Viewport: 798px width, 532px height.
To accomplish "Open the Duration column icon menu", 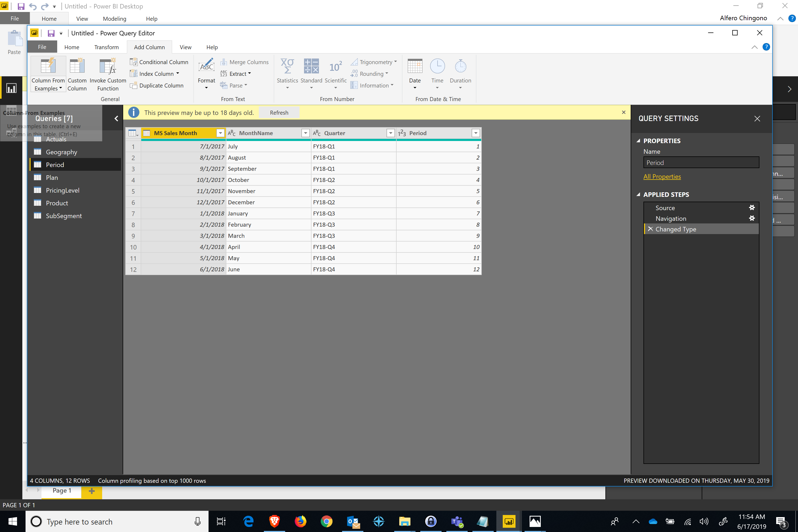I will (460, 66).
